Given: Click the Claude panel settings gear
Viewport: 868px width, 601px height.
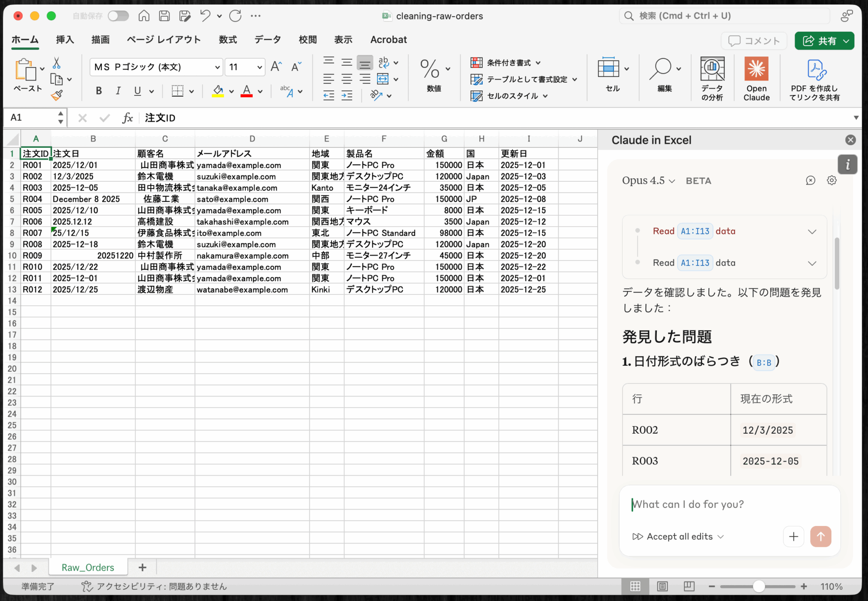Looking at the screenshot, I should tap(831, 180).
